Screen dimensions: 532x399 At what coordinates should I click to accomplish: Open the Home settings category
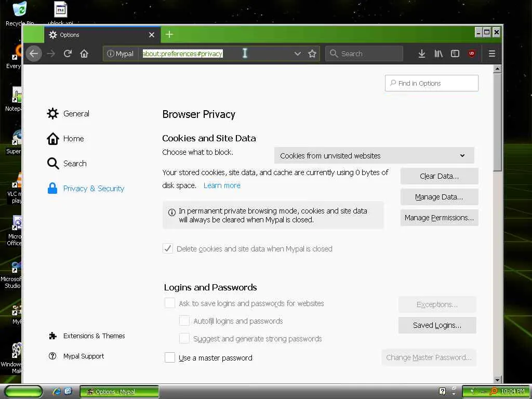(65, 138)
